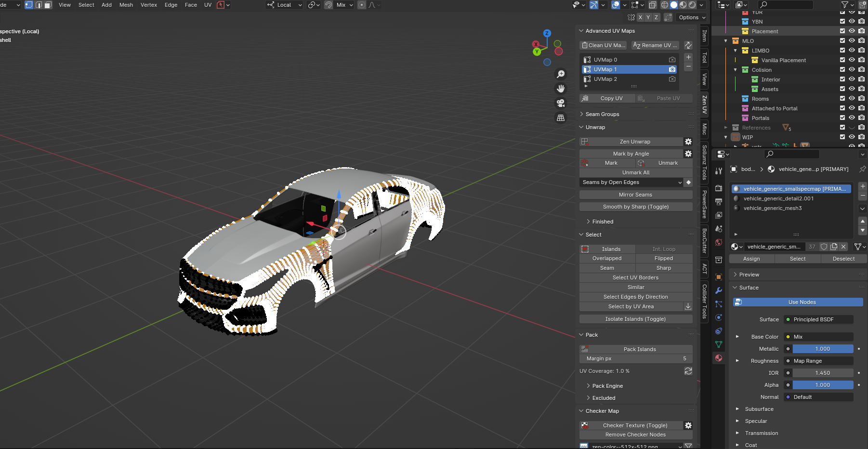The width and height of the screenshot is (868, 449).
Task: Select wireframe viewport shading mode
Action: click(665, 5)
